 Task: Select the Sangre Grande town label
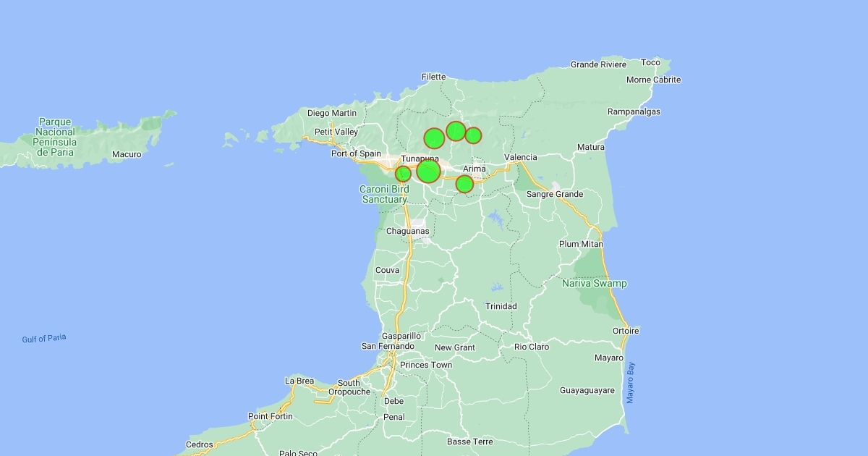coord(555,194)
